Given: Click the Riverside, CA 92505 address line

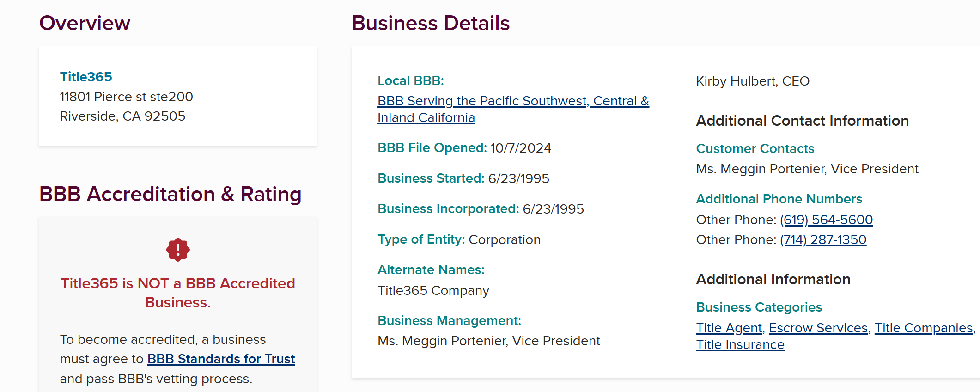Looking at the screenshot, I should click(x=122, y=116).
